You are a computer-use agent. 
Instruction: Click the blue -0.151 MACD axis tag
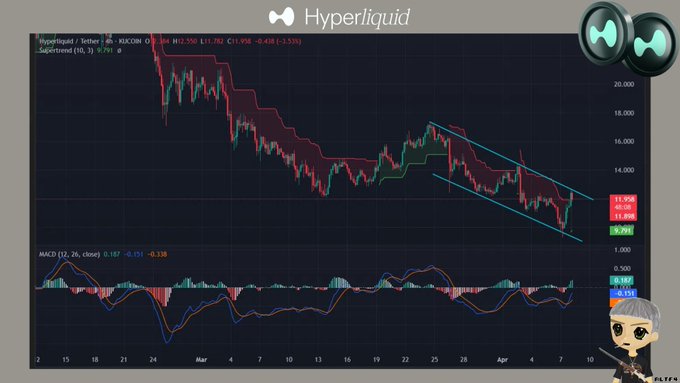624,294
